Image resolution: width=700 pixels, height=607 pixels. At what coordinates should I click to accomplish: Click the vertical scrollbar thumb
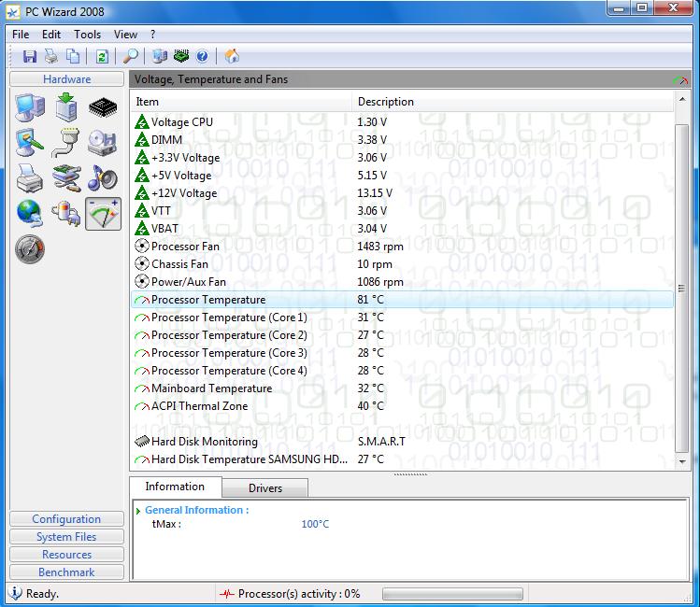click(681, 289)
